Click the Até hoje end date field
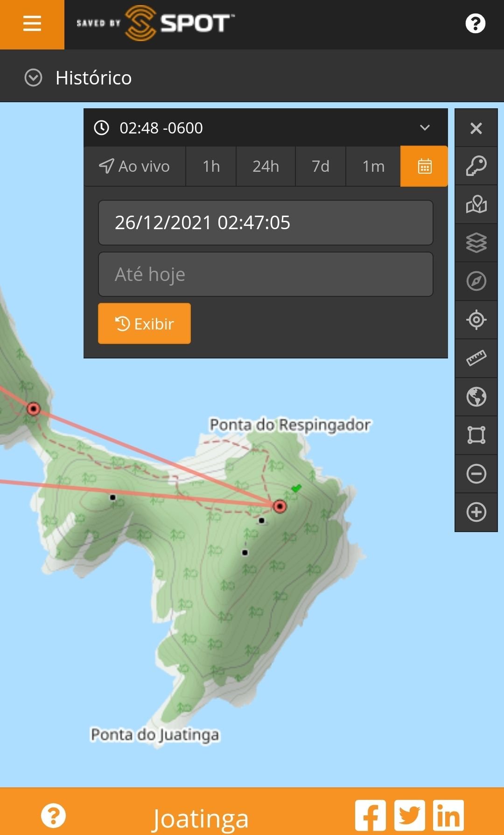The height and width of the screenshot is (835, 504). pyautogui.click(x=266, y=274)
